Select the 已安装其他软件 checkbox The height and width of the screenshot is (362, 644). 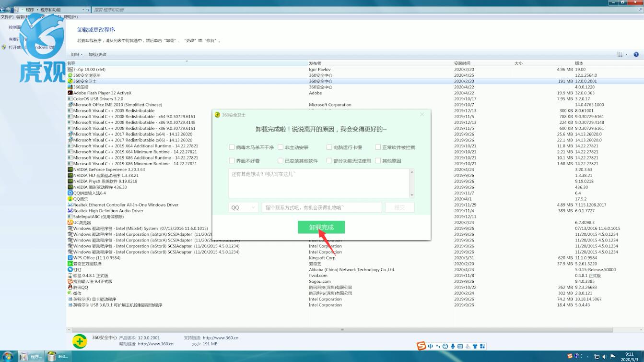click(x=281, y=161)
